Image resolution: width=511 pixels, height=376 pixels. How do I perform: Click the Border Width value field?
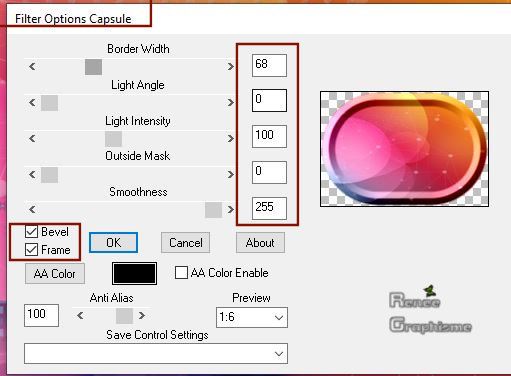(269, 65)
